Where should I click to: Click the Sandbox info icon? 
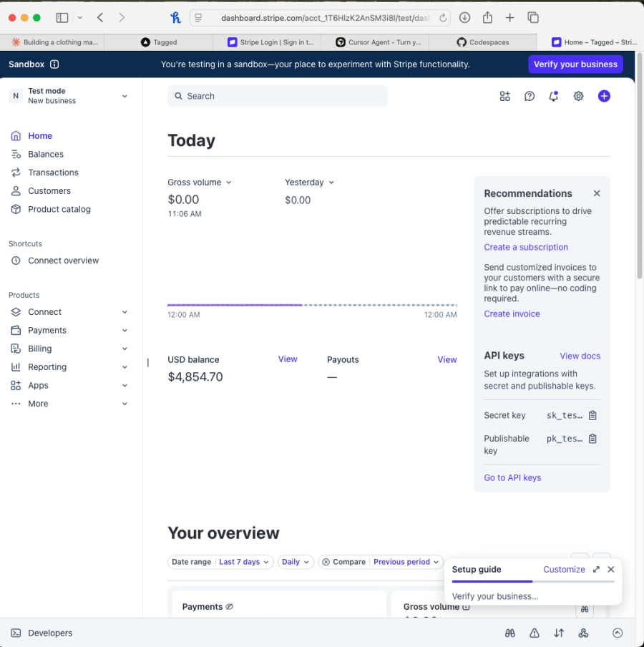click(54, 64)
